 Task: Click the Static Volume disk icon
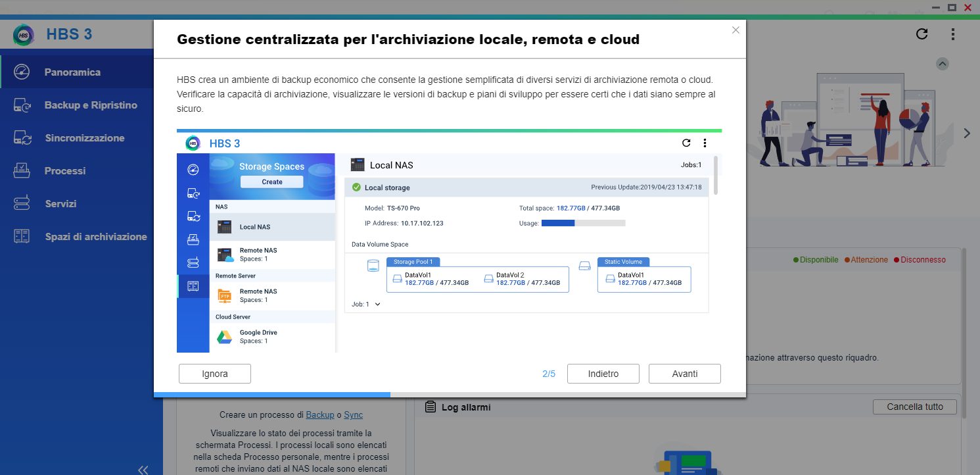(585, 266)
